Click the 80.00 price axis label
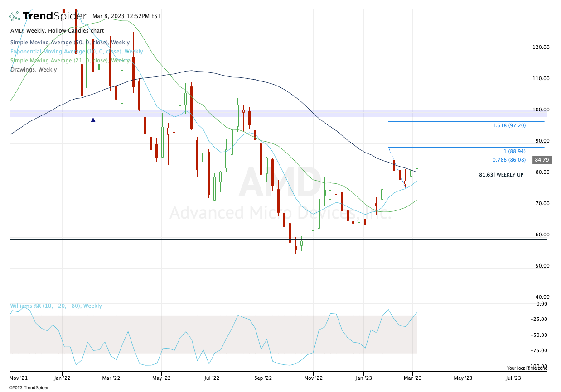Viewport: 561px width, 392px height. click(542, 172)
